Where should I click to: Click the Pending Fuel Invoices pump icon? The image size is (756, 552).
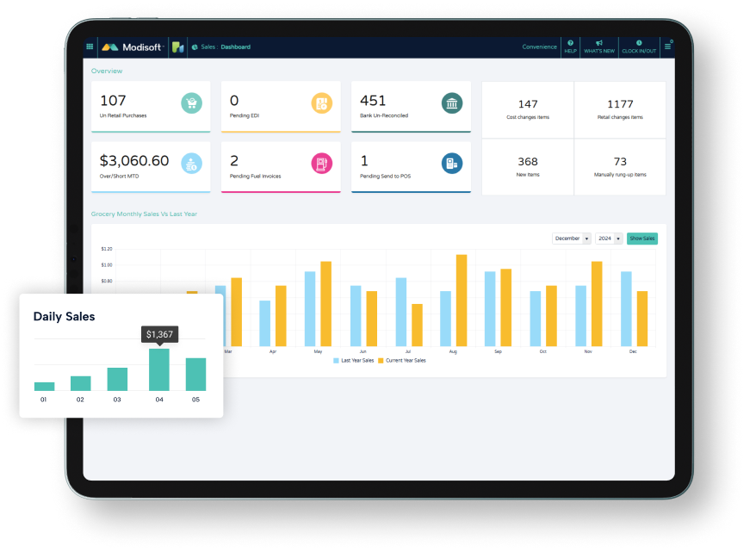tap(321, 163)
